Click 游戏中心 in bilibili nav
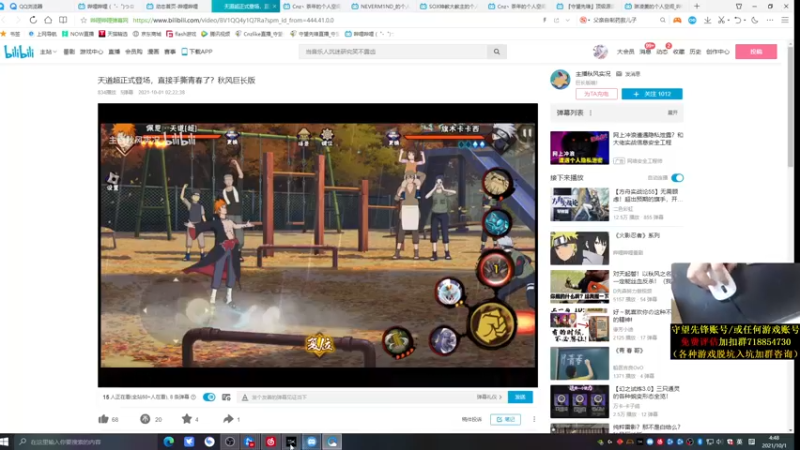The image size is (800, 450). pyautogui.click(x=91, y=52)
